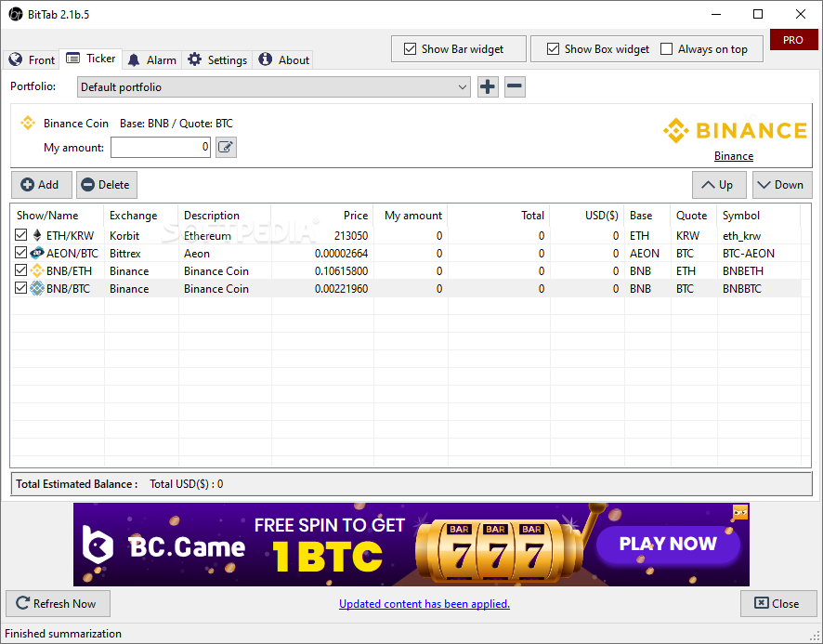Open the Alarm tab

click(152, 59)
